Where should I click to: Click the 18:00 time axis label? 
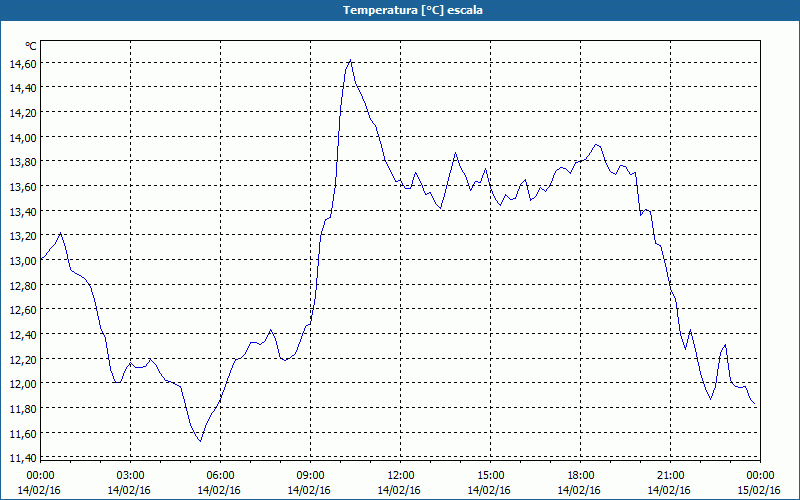pos(581,476)
